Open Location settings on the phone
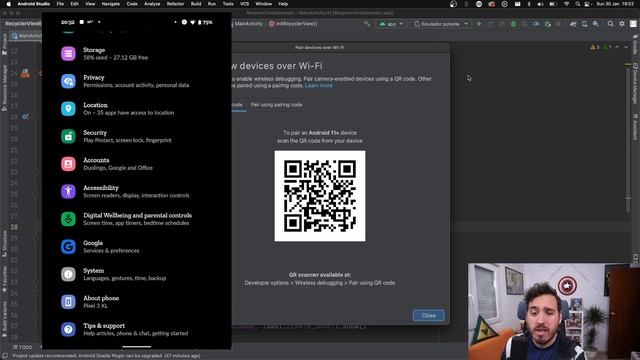The height and width of the screenshot is (360, 640). (137, 109)
